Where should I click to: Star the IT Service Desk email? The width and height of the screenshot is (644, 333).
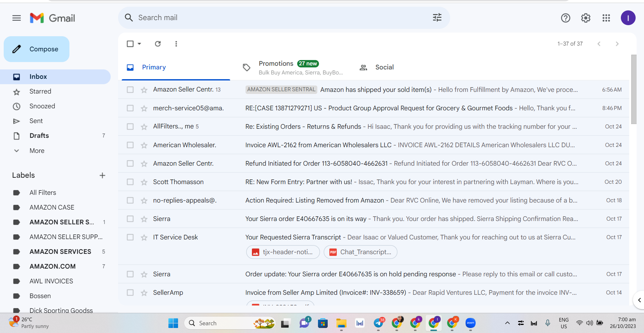[144, 237]
